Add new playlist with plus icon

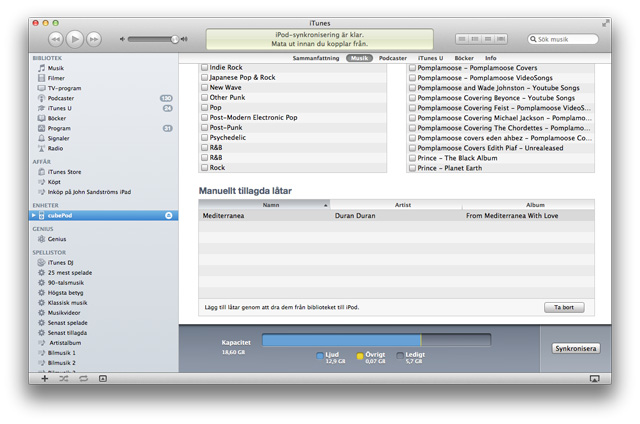44,378
